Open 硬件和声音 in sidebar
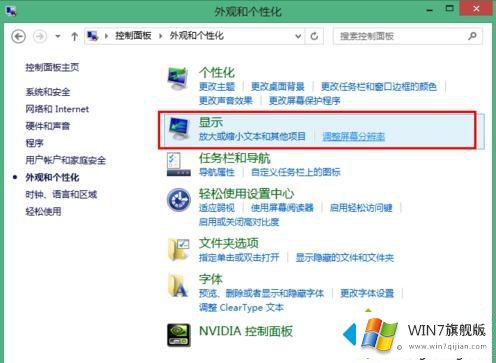 (48, 126)
